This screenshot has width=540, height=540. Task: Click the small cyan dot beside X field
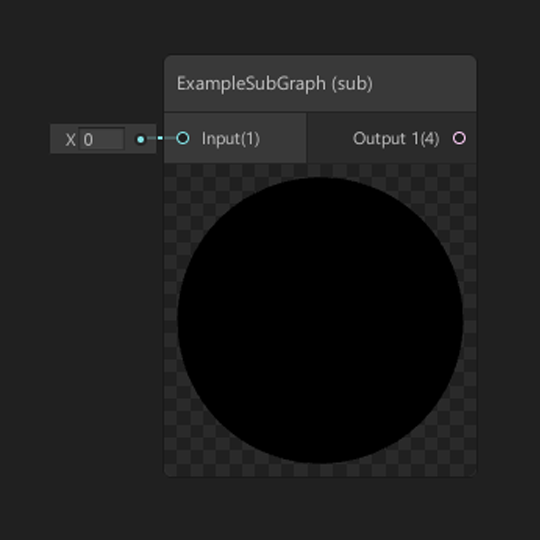[141, 139]
